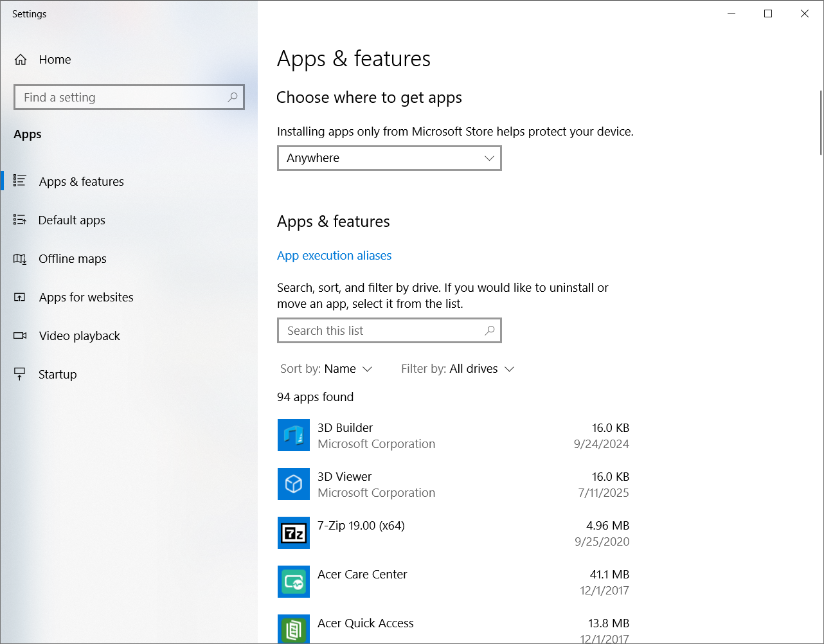Select the Acer Quick Access entry
The height and width of the screenshot is (644, 824).
454,627
